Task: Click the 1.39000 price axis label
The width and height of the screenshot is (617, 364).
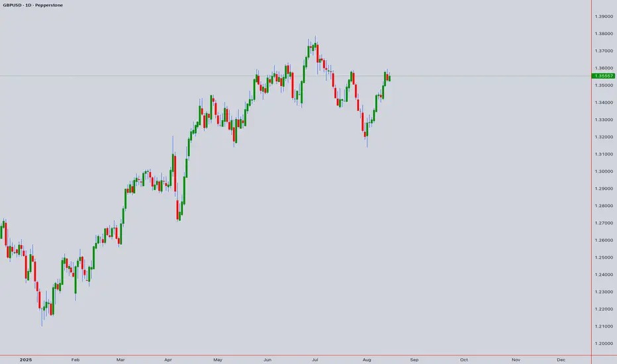Action: (604, 17)
